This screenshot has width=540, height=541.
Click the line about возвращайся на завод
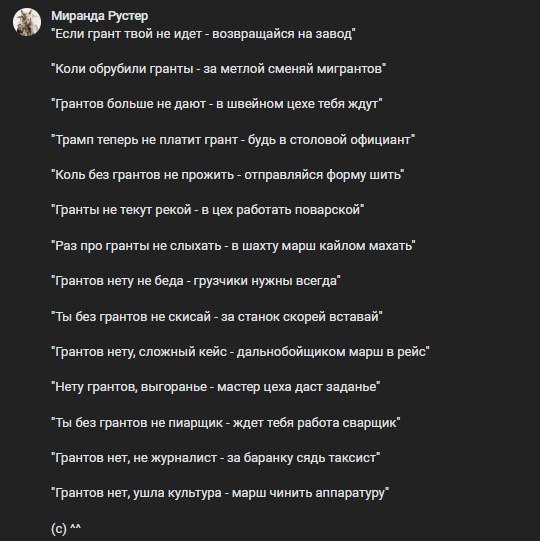203,34
